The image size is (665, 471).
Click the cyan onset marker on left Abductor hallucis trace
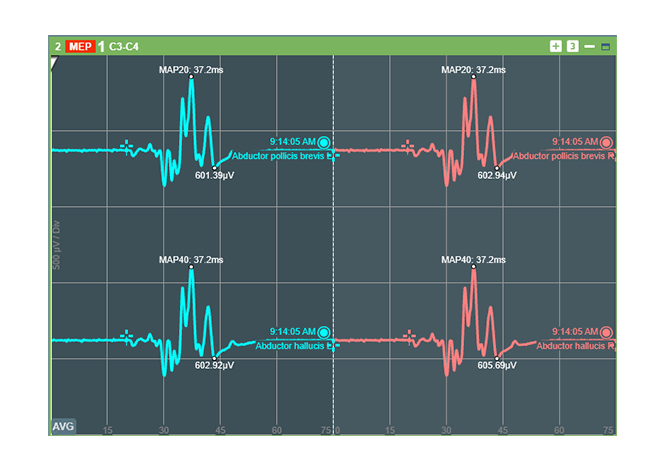tap(127, 334)
